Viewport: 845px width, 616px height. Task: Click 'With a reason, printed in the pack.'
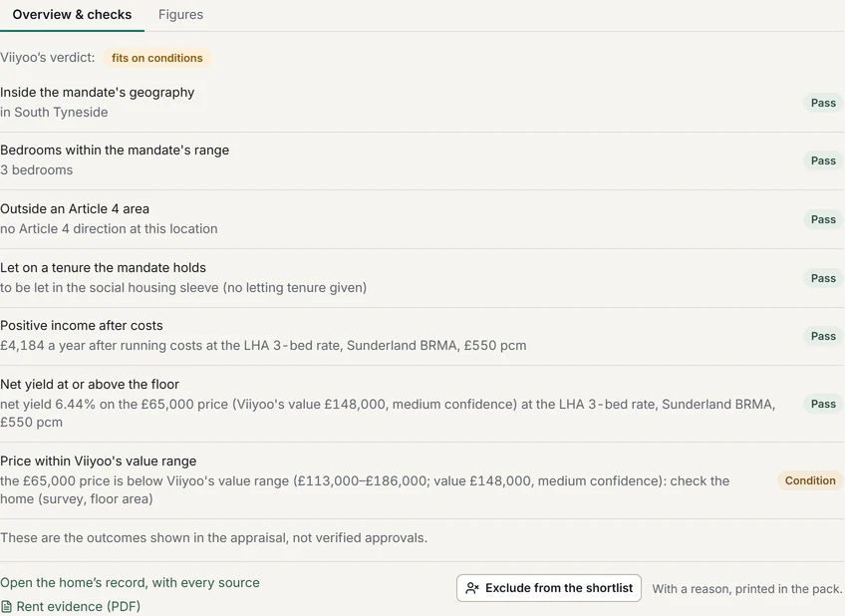point(747,589)
